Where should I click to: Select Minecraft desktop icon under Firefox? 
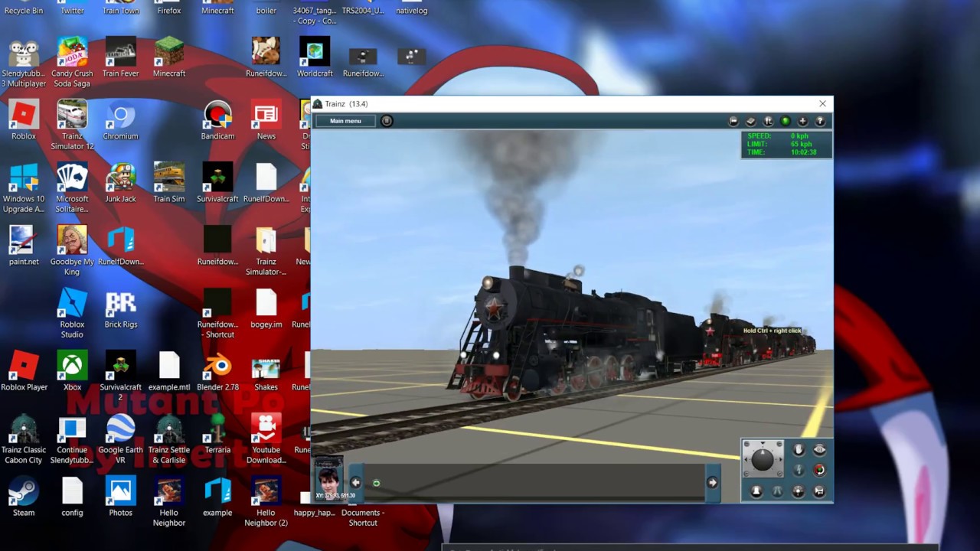169,57
